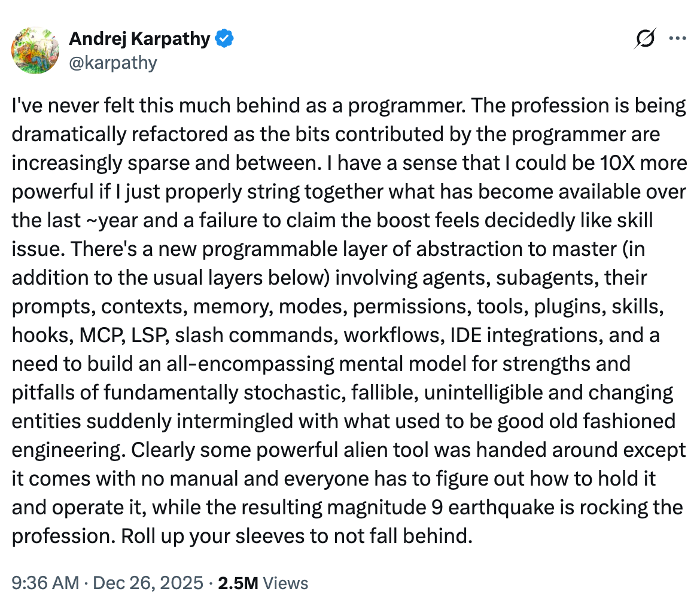
Task: Click the Andrej Karpathy display name
Action: point(139,39)
